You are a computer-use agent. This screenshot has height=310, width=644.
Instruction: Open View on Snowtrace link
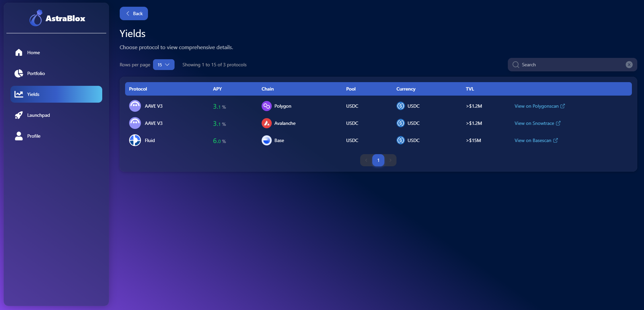coord(534,123)
